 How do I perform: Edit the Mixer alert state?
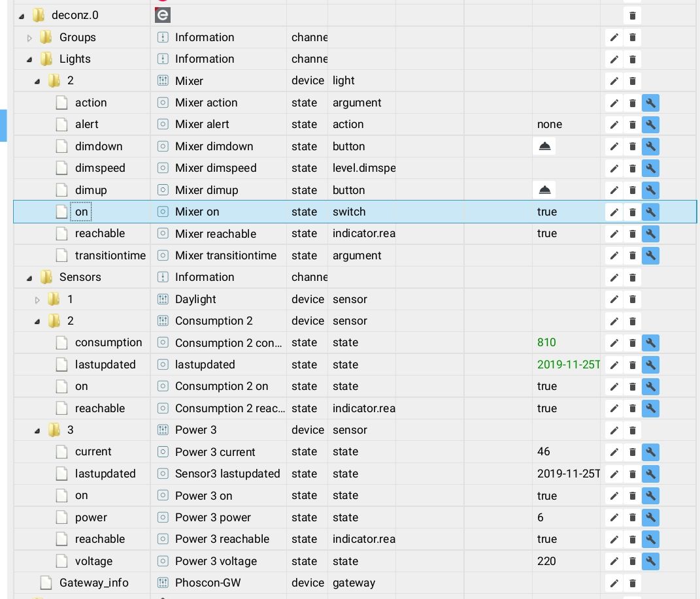[614, 125]
